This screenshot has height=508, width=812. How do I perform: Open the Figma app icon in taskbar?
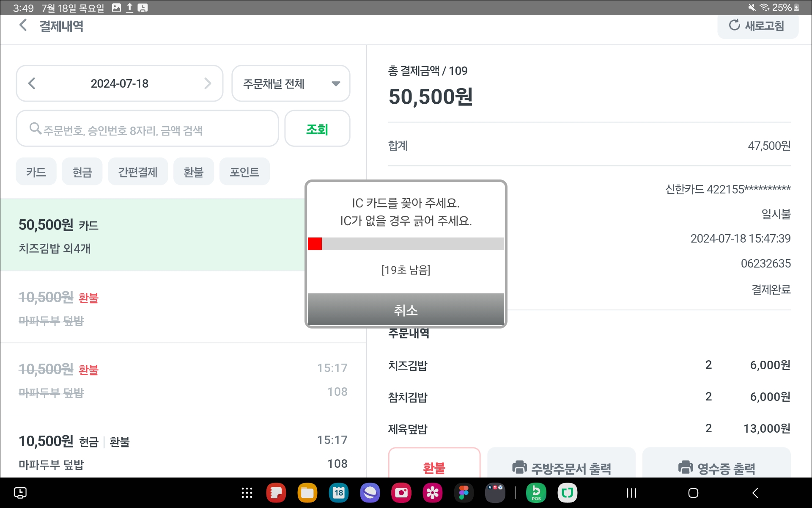point(464,493)
